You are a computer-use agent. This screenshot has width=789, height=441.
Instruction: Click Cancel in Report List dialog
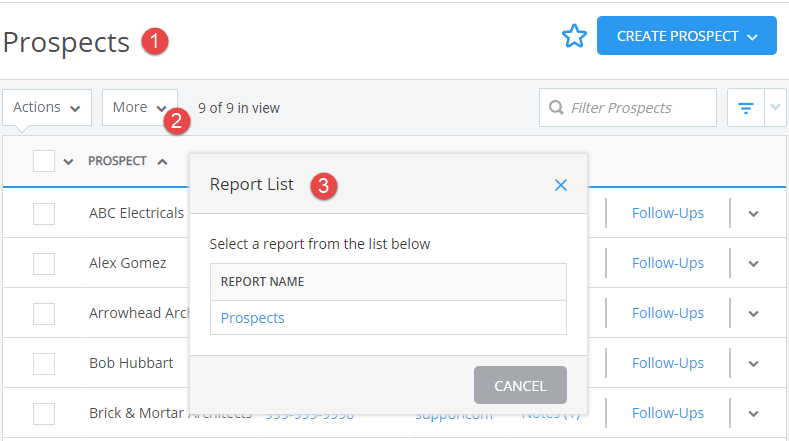click(520, 385)
